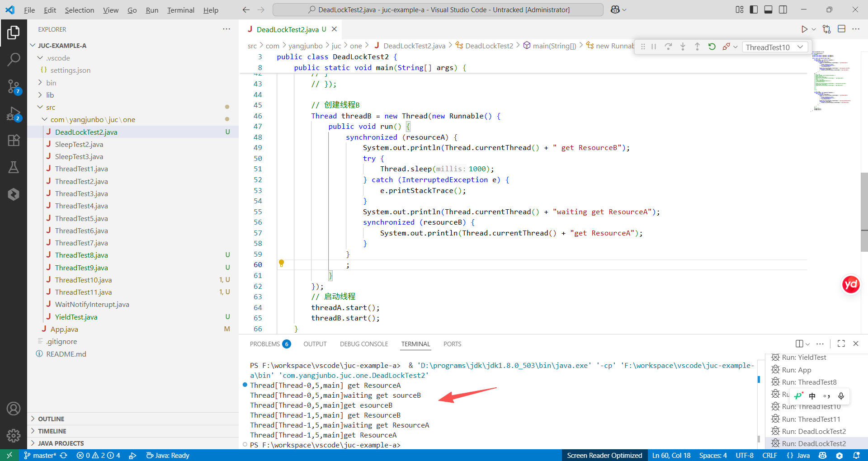The image size is (868, 461).
Task: Click debug Step Out button
Action: coord(697,47)
